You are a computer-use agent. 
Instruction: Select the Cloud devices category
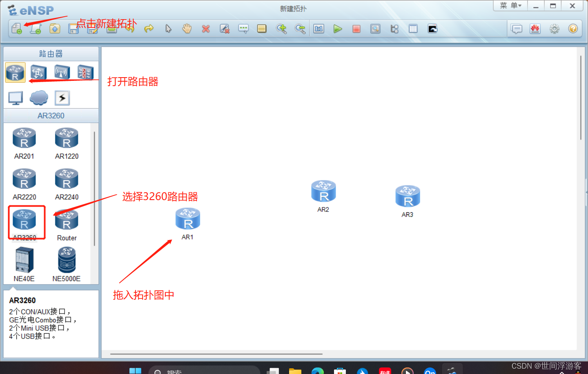39,98
